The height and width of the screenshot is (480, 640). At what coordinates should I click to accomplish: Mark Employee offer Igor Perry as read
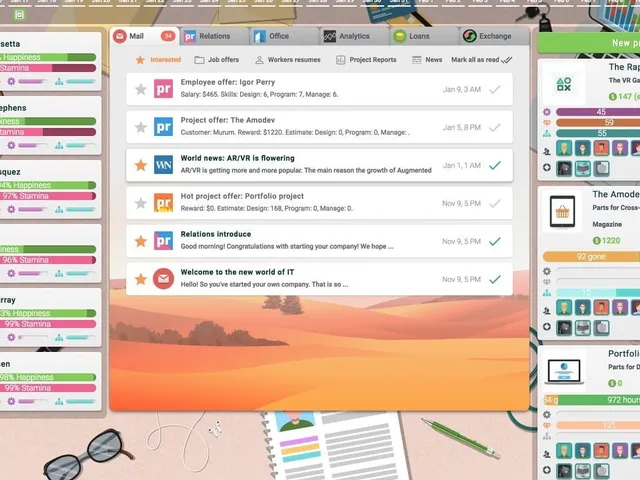point(495,89)
